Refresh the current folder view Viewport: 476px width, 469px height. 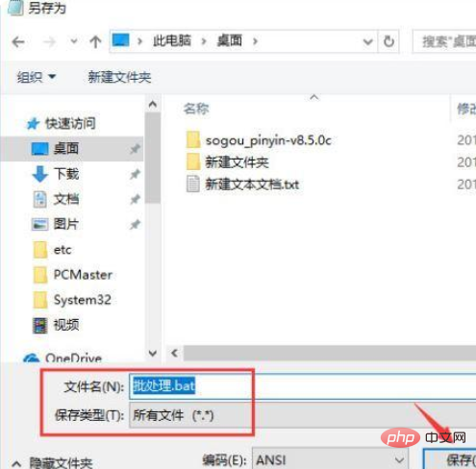[388, 41]
